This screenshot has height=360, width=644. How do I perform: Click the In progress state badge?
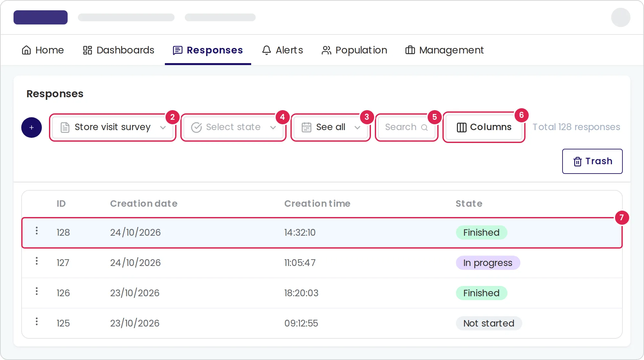(x=488, y=263)
